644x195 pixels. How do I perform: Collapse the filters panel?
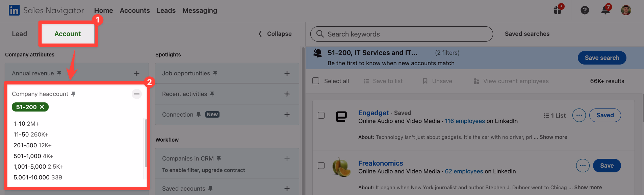click(x=275, y=34)
